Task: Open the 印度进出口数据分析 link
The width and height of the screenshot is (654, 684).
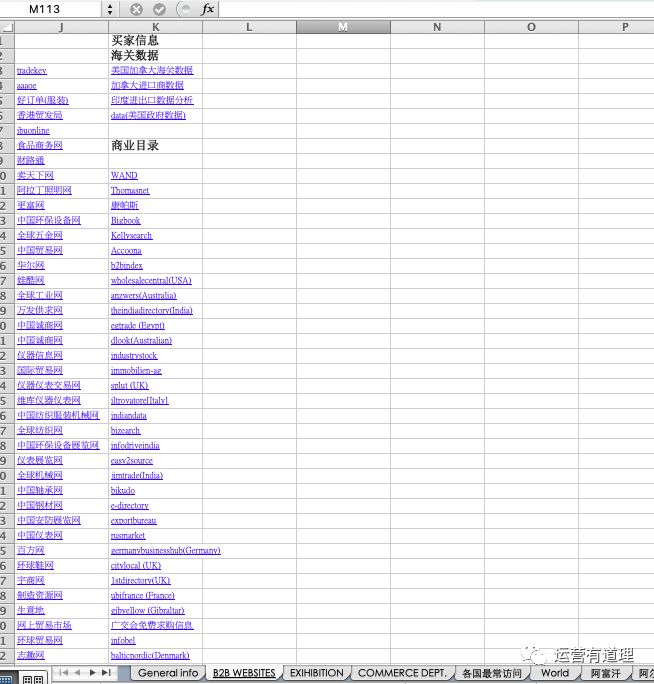Action: pyautogui.click(x=152, y=100)
